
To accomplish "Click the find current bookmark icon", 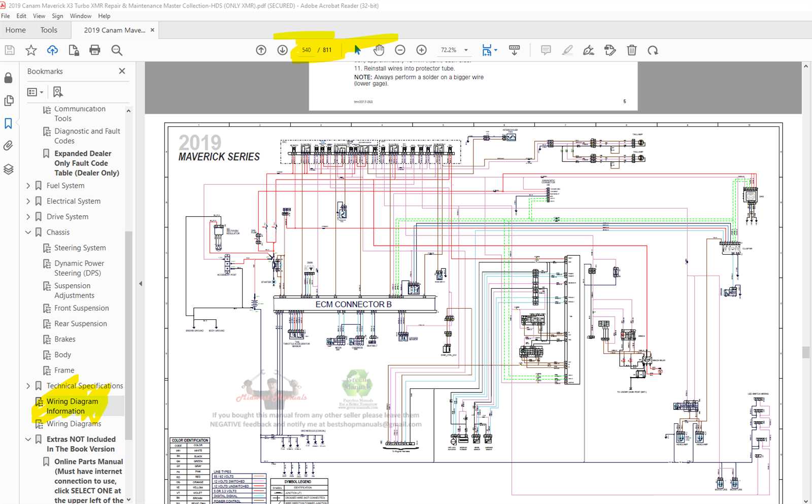I will point(58,92).
